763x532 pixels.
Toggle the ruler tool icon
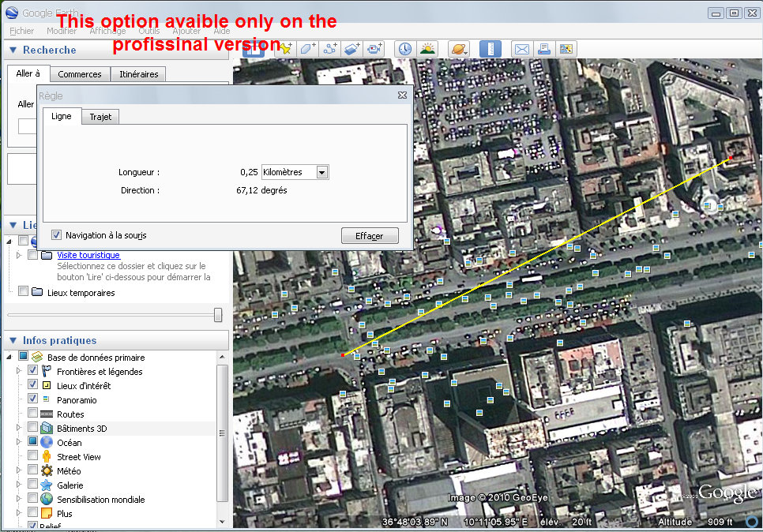click(490, 49)
